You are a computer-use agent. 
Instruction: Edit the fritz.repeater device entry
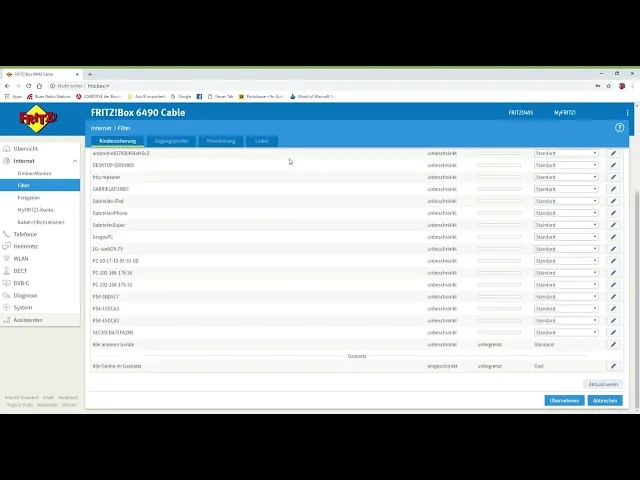point(613,177)
